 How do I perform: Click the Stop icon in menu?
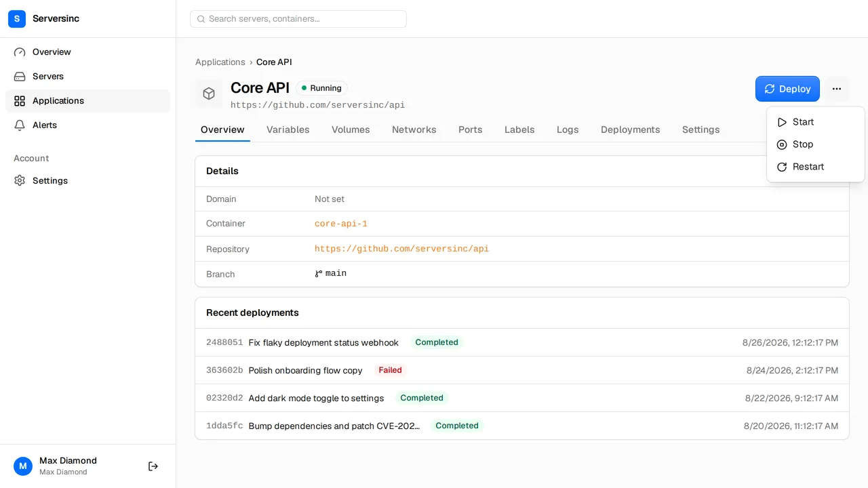pyautogui.click(x=782, y=144)
